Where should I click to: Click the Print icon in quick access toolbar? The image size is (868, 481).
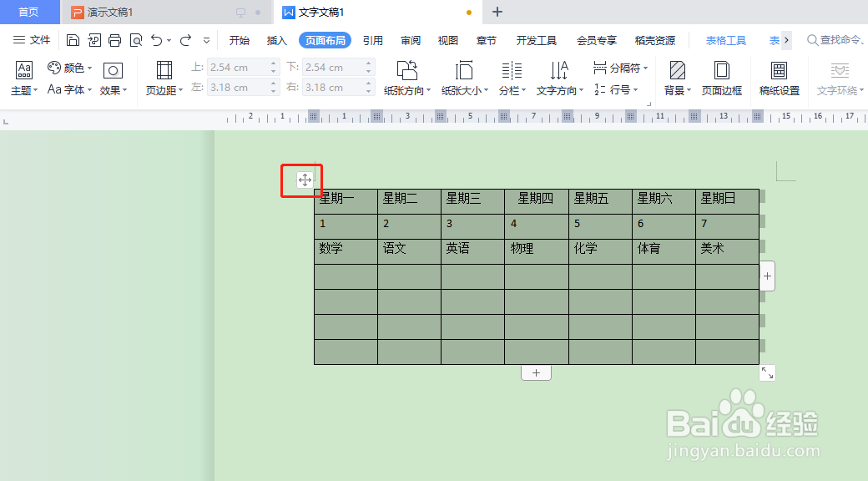[114, 39]
